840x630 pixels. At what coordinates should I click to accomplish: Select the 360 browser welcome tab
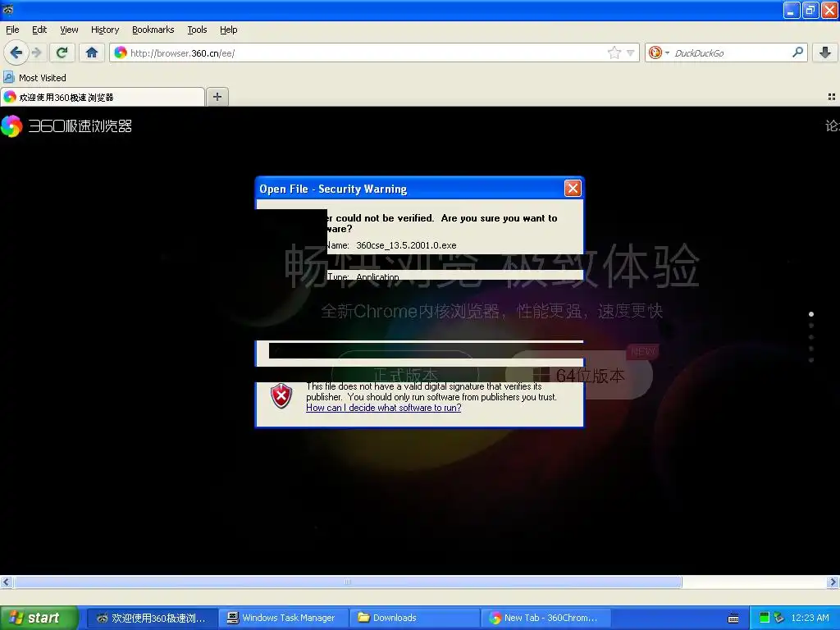(103, 97)
